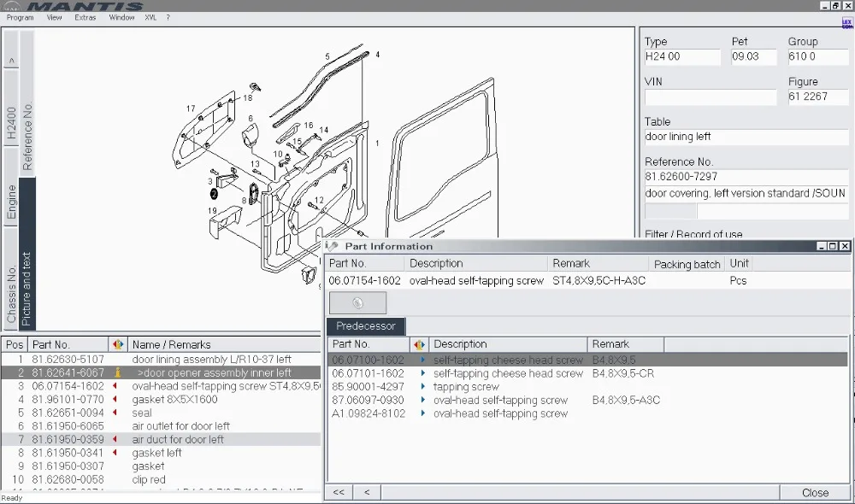The height and width of the screenshot is (504, 855).
Task: Open the Extras menu
Action: click(85, 17)
